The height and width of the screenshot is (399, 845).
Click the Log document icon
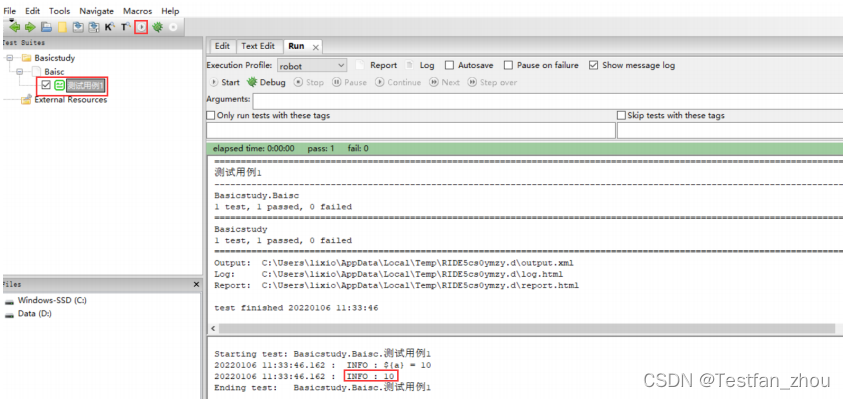pos(410,65)
